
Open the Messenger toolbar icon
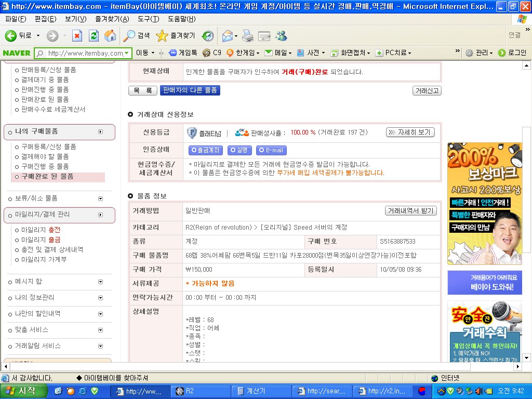(281, 35)
